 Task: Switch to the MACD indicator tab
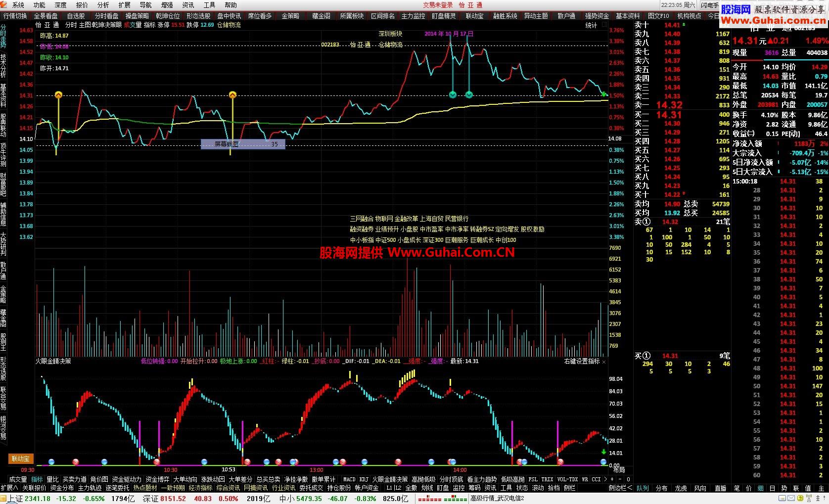pos(349,479)
